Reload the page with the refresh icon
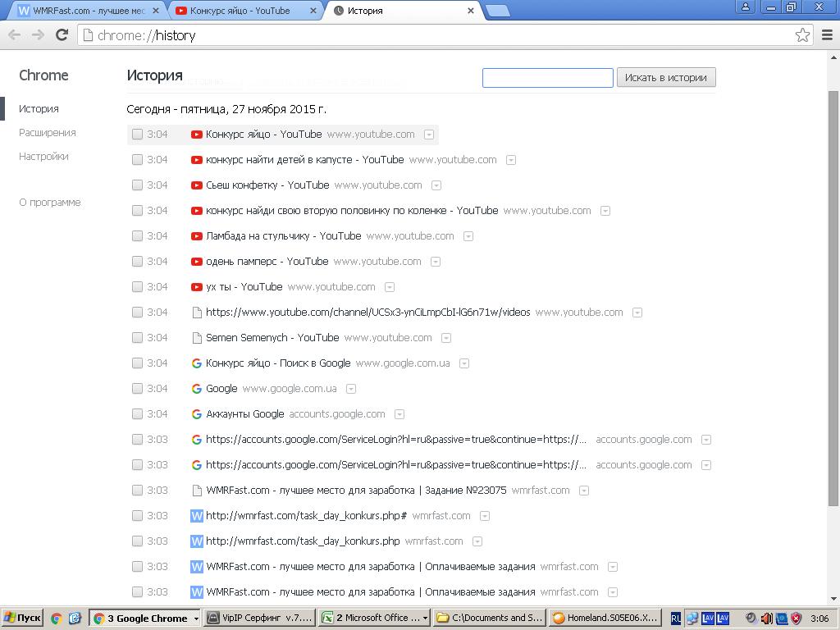Screen dimensions: 840x630 pos(62,34)
